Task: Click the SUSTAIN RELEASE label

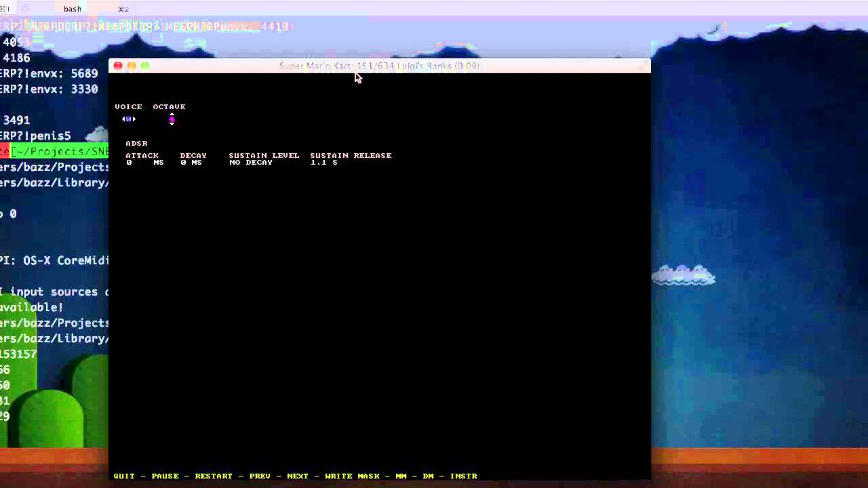Action: click(x=351, y=155)
